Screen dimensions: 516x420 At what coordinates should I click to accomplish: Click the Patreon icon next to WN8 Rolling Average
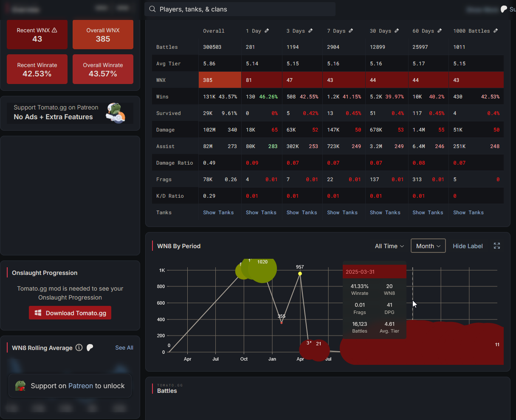coord(90,348)
